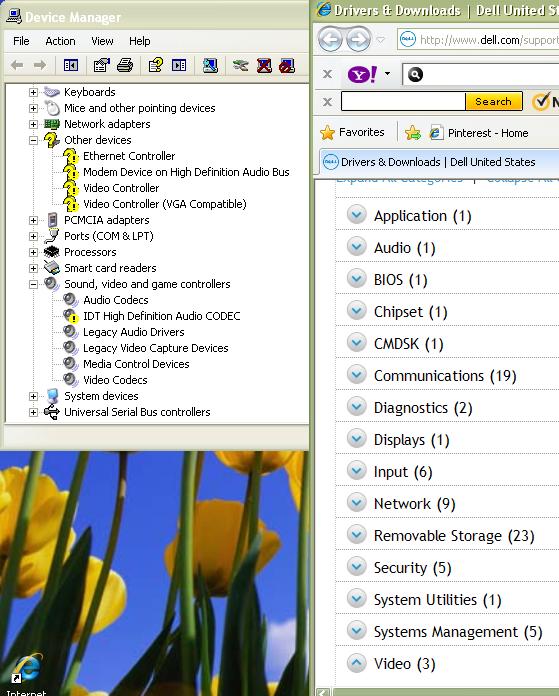Click the Favorites button label
559x696 pixels.
pyautogui.click(x=361, y=132)
